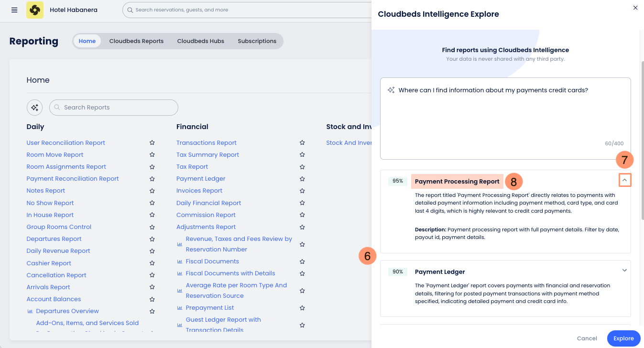Viewport: 644px width, 348px height.
Task: Open the Transactions Report link
Action: [207, 143]
